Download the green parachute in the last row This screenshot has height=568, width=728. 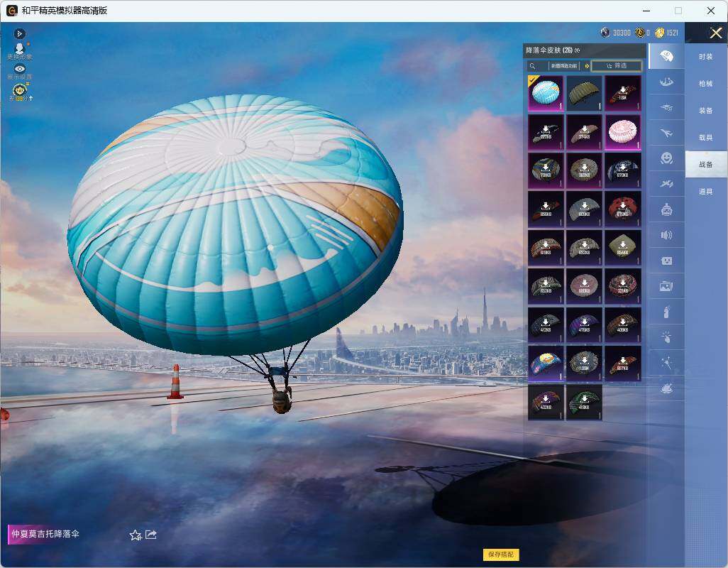tap(584, 402)
